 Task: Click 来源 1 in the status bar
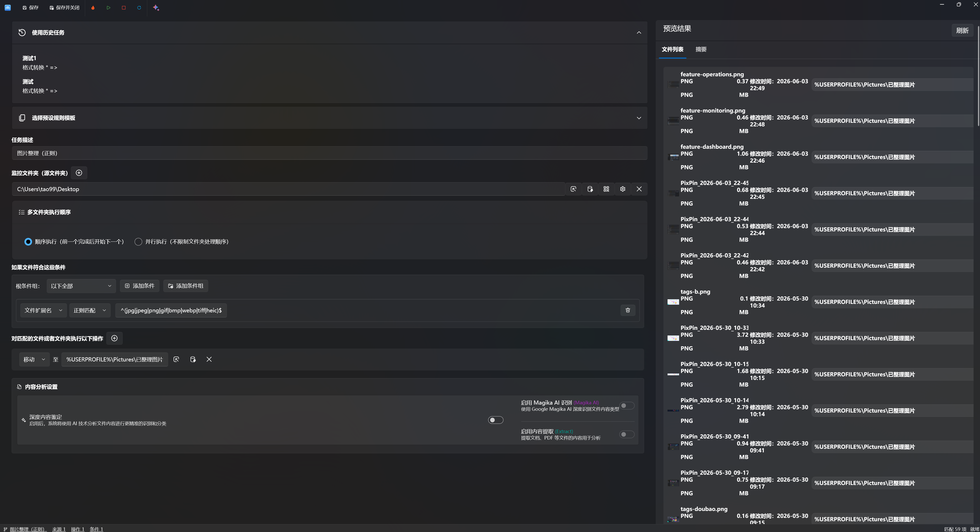(59, 529)
